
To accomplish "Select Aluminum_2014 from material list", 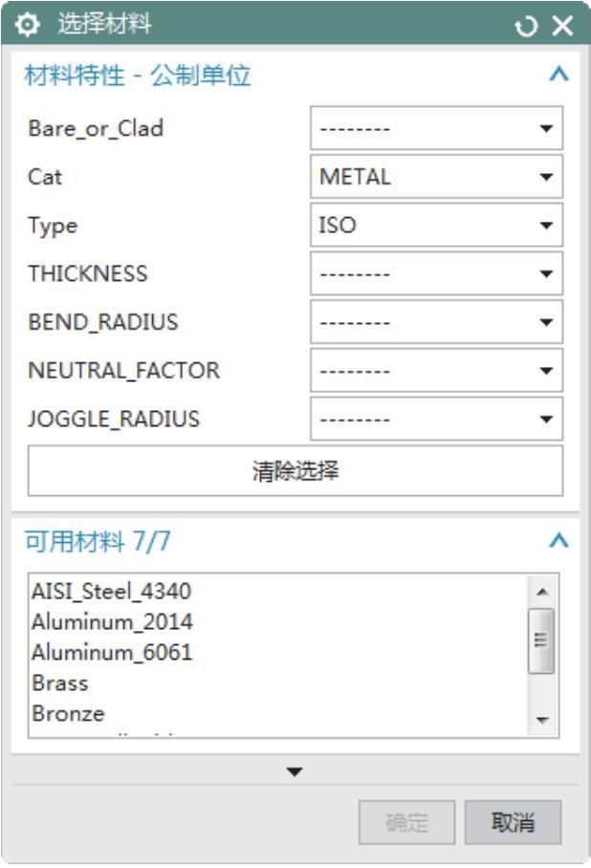I will pos(112,622).
